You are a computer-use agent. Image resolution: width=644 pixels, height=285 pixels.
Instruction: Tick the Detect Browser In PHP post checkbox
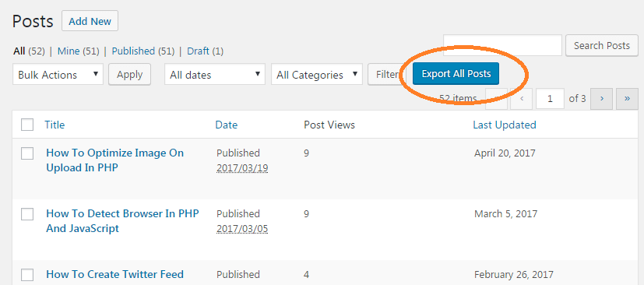(x=27, y=214)
